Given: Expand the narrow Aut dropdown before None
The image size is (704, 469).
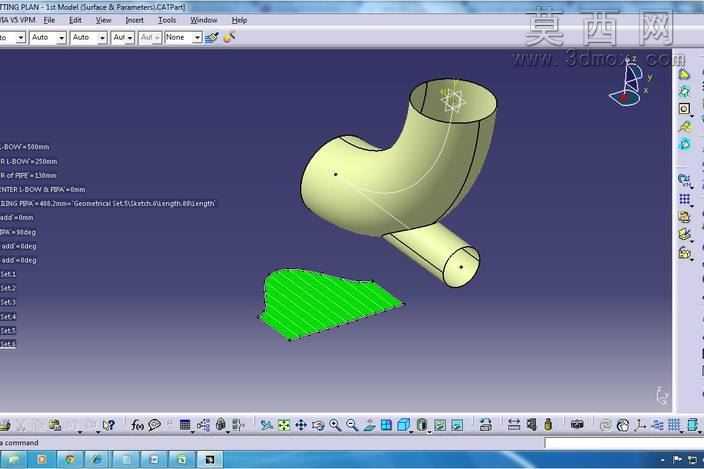Looking at the screenshot, I should pyautogui.click(x=130, y=38).
